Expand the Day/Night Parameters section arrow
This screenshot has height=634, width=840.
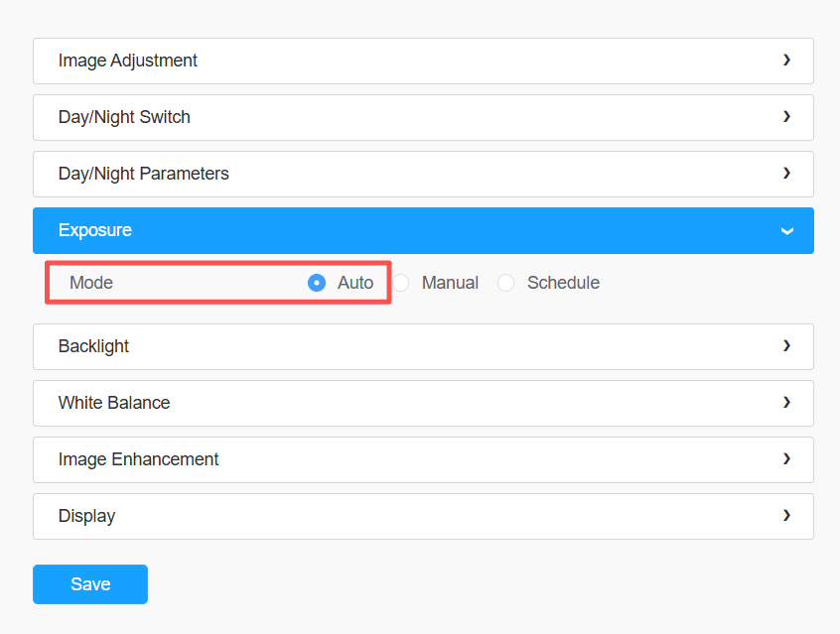pyautogui.click(x=786, y=173)
